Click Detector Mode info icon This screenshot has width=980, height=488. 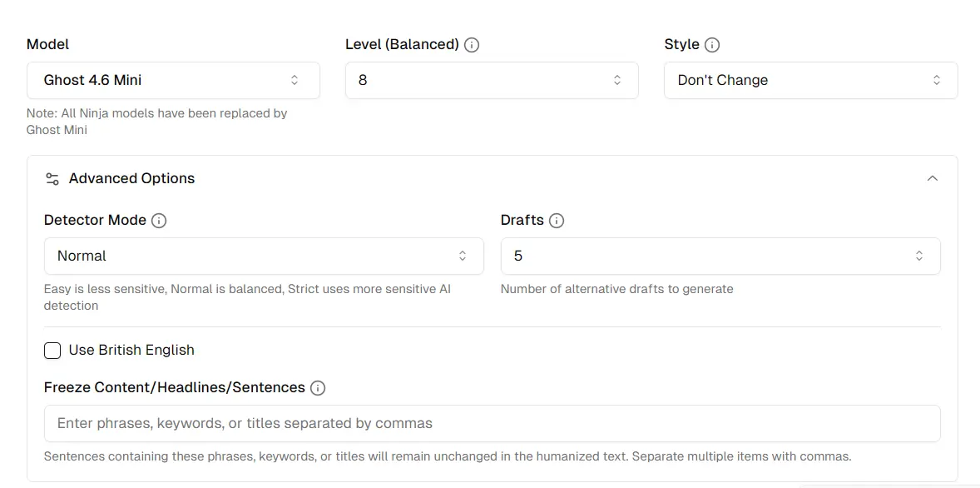pyautogui.click(x=159, y=221)
